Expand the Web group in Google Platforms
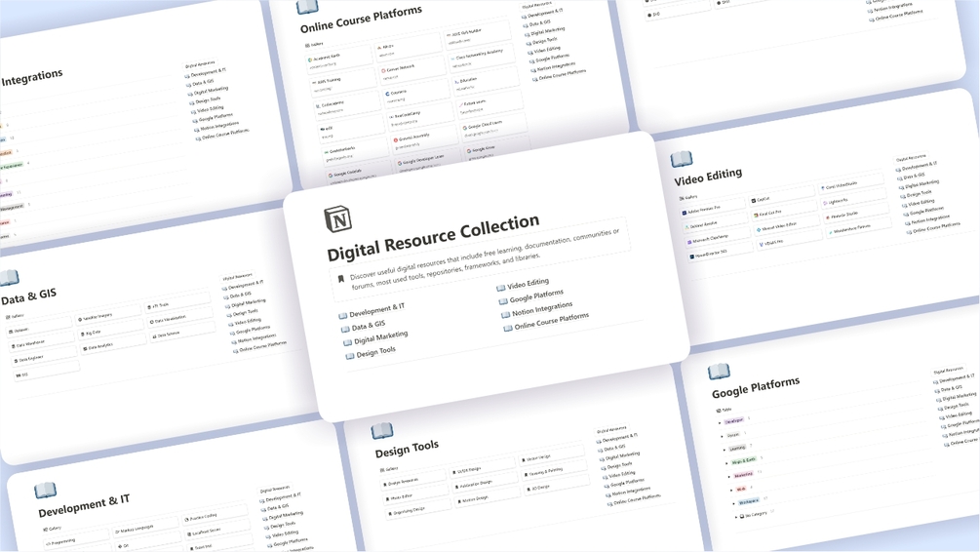 (732, 491)
